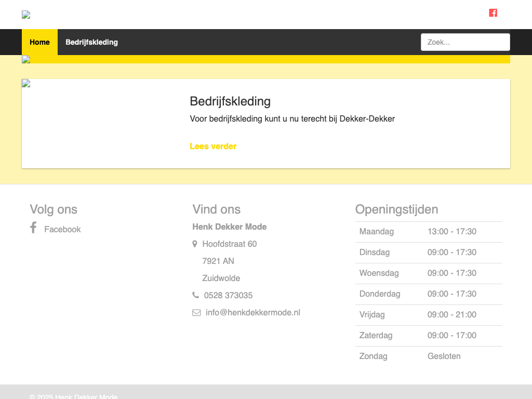Follow the yellow Lees verder link
The image size is (532, 399).
213,147
